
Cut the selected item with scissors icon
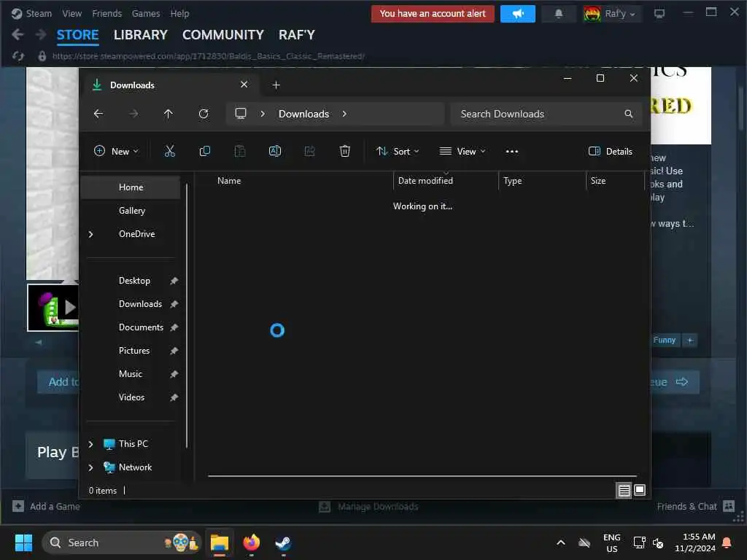click(x=169, y=152)
